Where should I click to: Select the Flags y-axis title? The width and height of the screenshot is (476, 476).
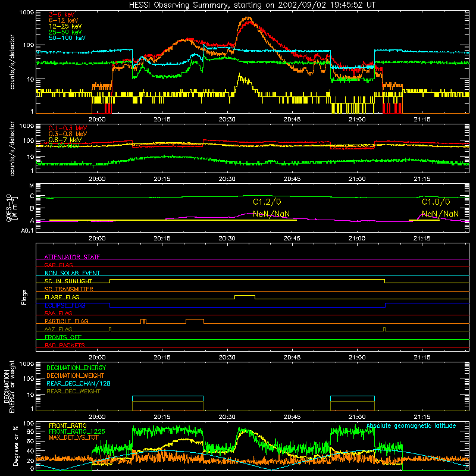coord(24,297)
